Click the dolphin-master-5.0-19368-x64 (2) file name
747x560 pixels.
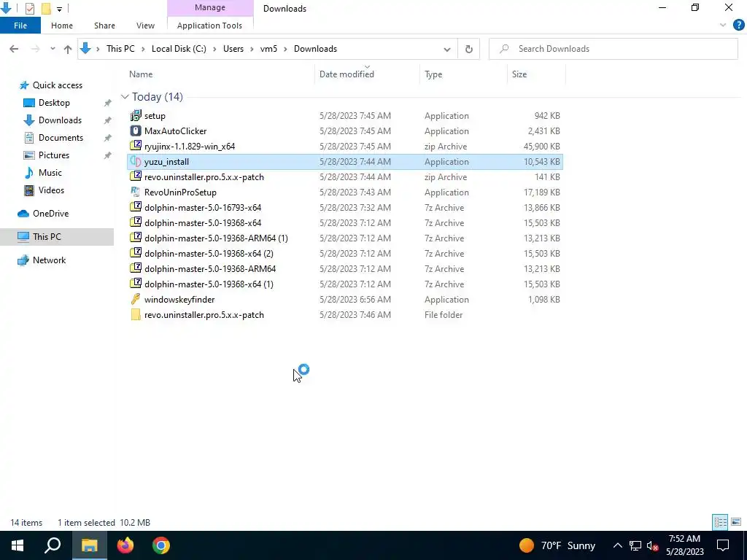pos(209,253)
